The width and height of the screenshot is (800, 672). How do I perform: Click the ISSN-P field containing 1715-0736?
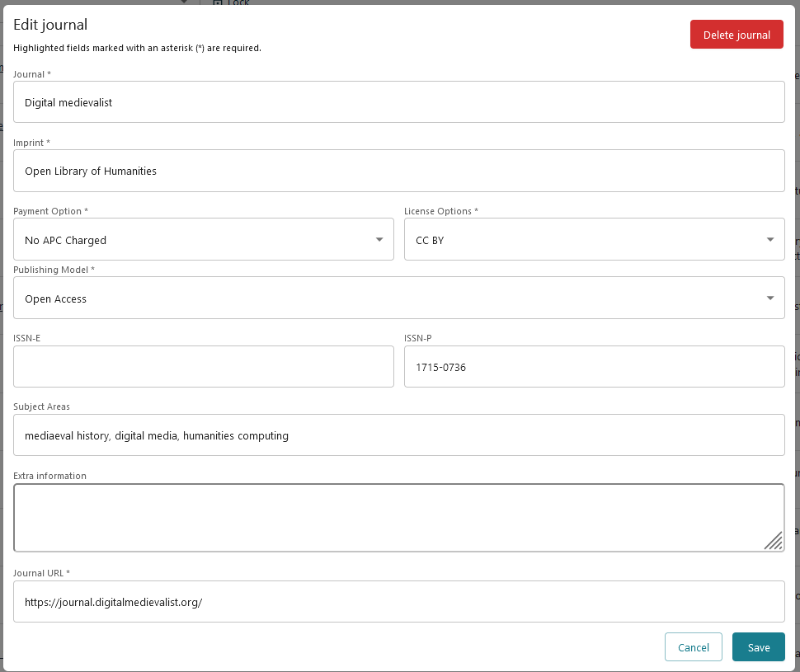tap(594, 366)
